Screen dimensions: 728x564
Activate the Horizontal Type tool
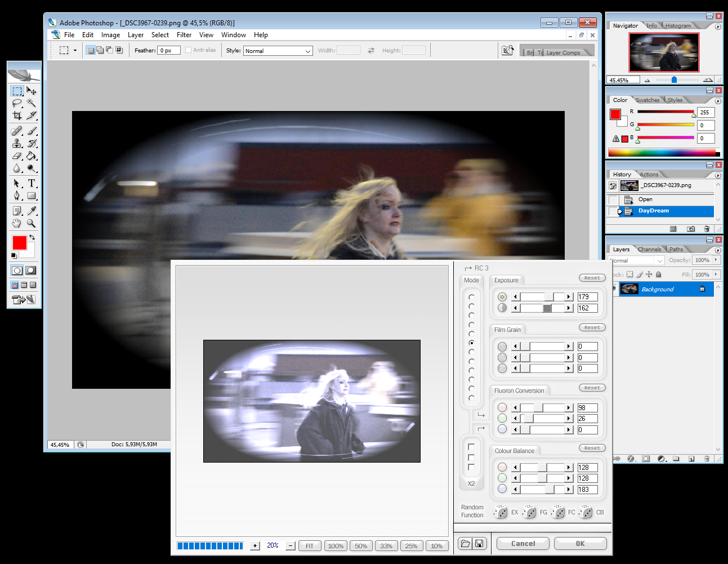(32, 183)
